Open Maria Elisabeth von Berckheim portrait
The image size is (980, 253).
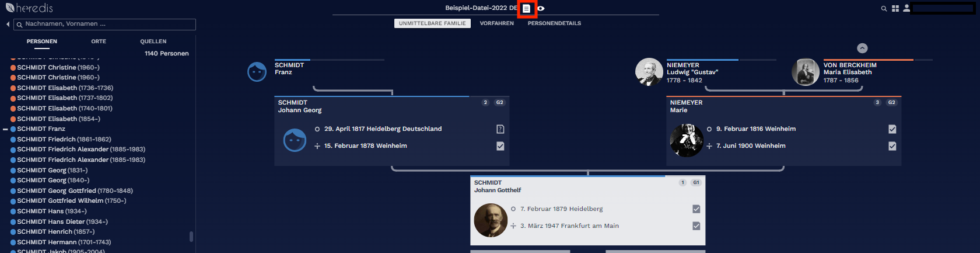(805, 72)
